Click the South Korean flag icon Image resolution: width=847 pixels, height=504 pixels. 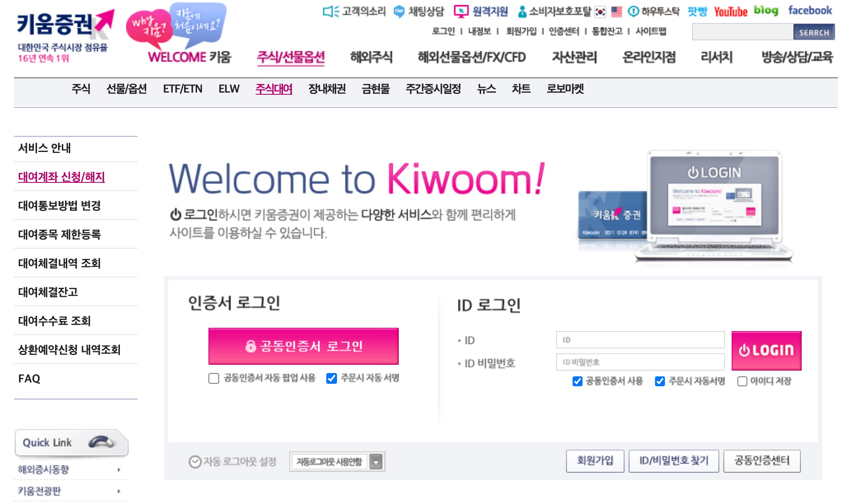(600, 12)
